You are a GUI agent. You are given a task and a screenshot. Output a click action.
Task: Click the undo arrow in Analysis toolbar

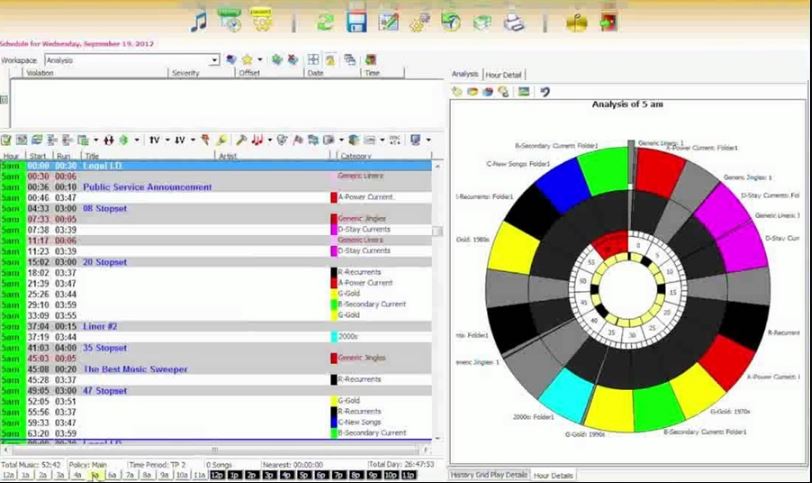545,92
